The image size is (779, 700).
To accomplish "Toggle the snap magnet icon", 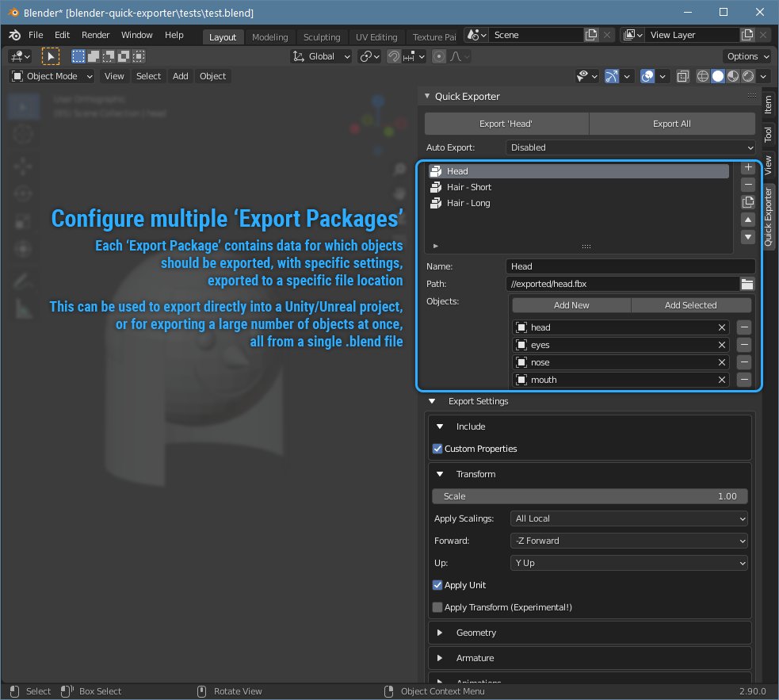I will tap(394, 56).
